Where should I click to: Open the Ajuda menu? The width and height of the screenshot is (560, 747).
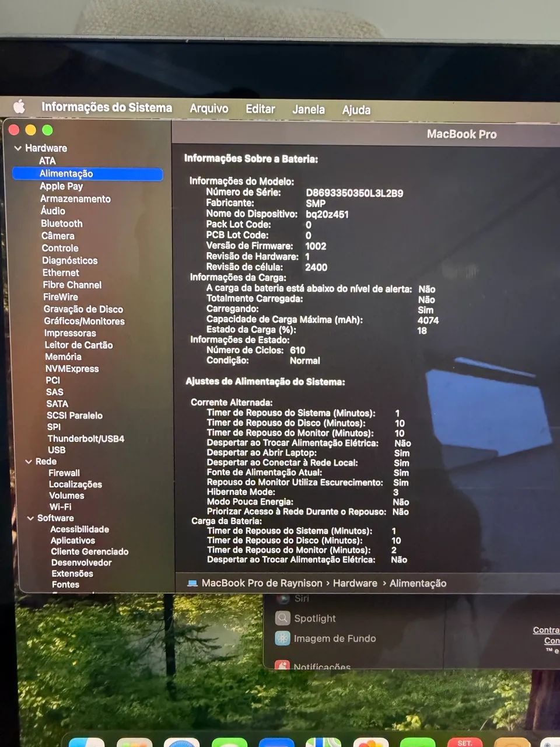356,110
